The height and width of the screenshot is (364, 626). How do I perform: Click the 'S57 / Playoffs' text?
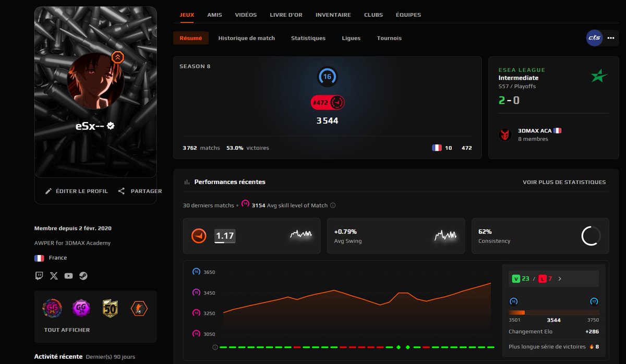(x=517, y=87)
